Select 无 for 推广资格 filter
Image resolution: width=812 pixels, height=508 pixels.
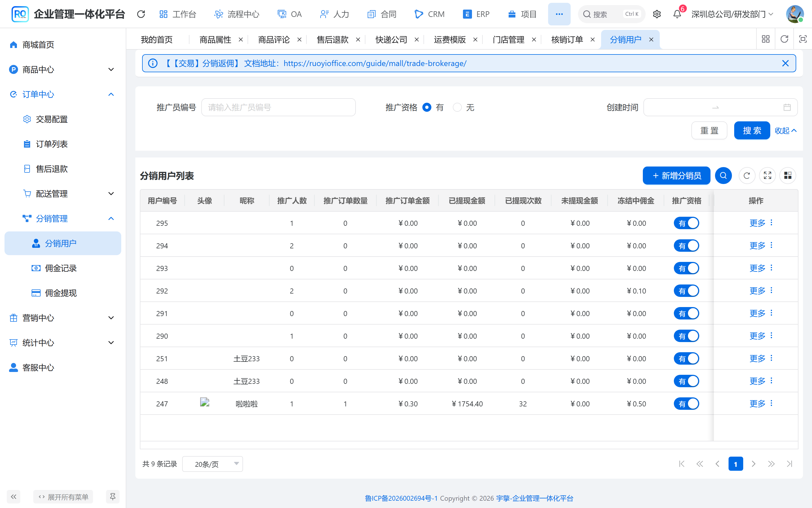tap(457, 107)
